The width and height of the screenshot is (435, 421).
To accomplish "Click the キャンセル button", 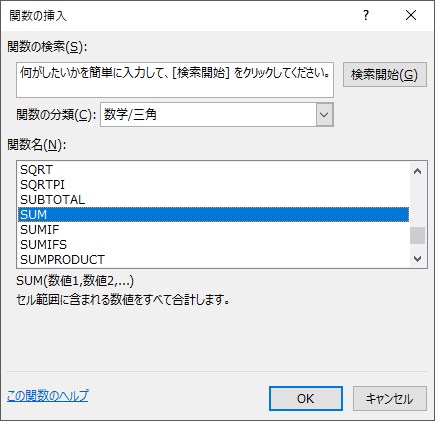I will pyautogui.click(x=390, y=399).
